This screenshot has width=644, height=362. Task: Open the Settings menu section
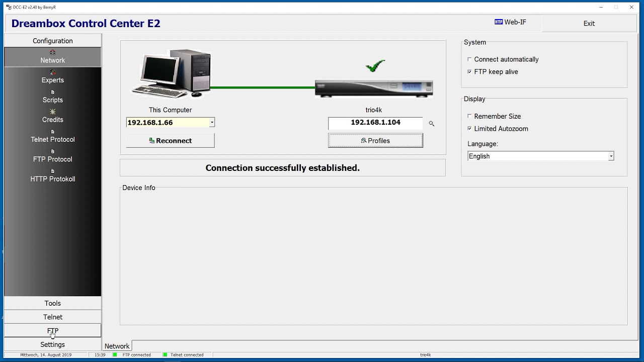[53, 344]
